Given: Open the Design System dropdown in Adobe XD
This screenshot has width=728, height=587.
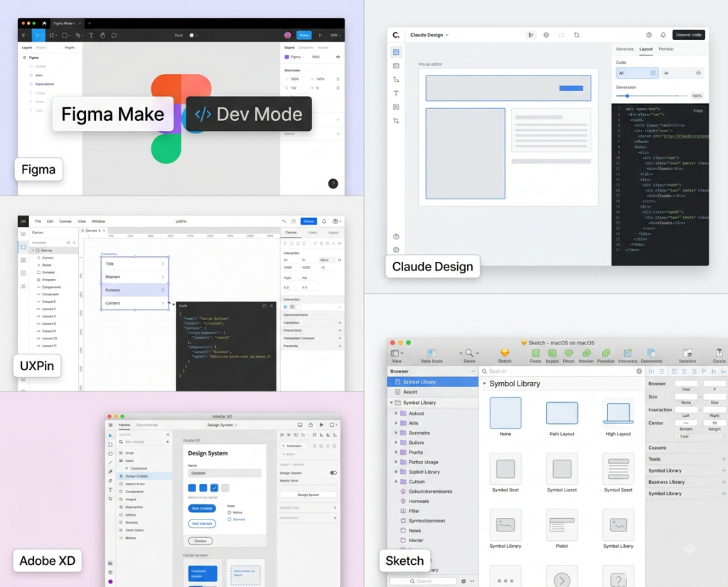Looking at the screenshot, I should tap(223, 425).
